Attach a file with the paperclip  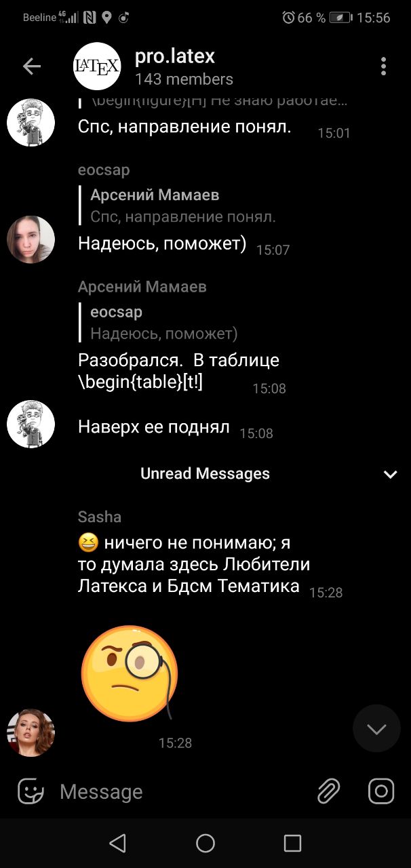(328, 791)
